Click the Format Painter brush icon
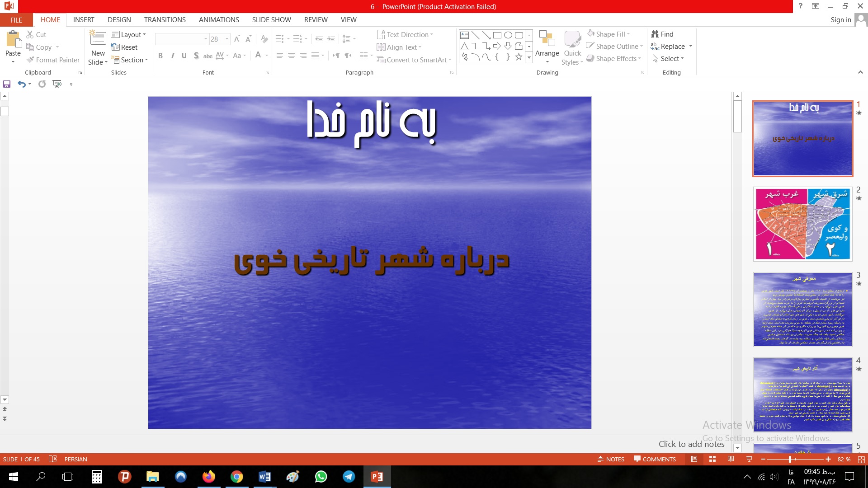The height and width of the screenshot is (488, 868). [x=30, y=60]
